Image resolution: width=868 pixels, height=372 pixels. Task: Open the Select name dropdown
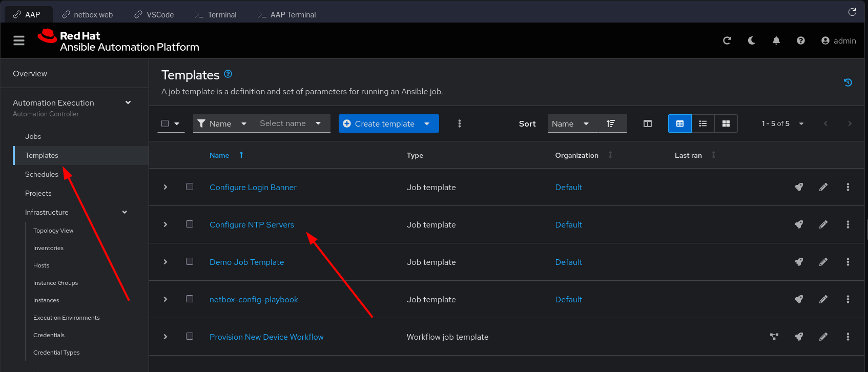click(291, 123)
